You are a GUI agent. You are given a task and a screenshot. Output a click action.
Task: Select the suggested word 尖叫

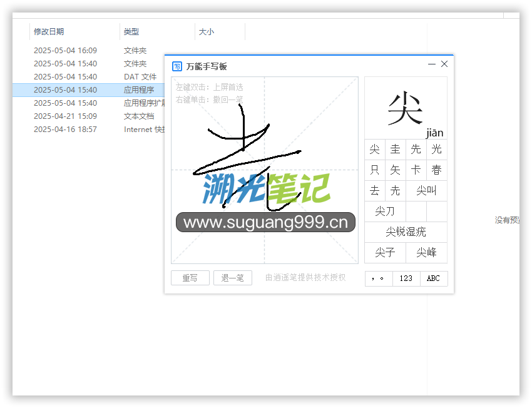[x=426, y=191]
